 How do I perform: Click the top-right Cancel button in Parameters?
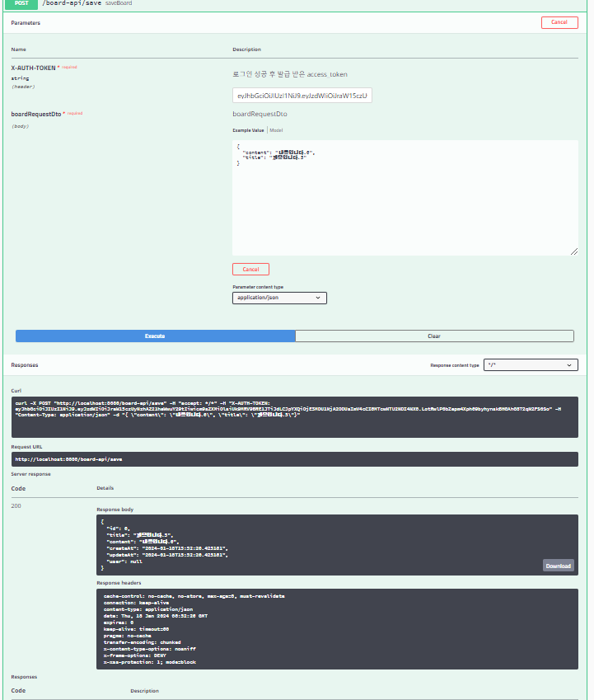[559, 22]
